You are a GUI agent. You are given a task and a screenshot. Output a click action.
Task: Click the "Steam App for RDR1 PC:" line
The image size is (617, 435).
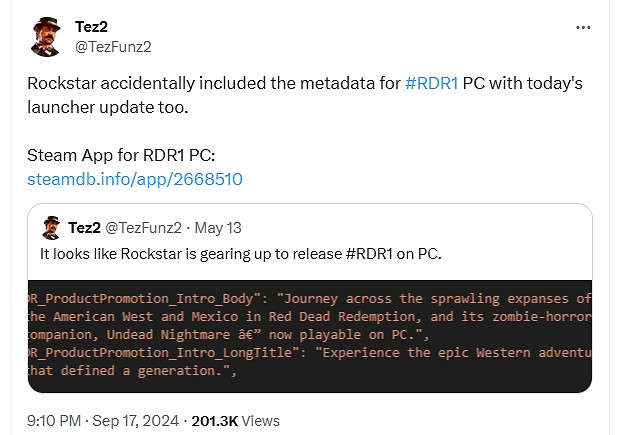click(115, 157)
